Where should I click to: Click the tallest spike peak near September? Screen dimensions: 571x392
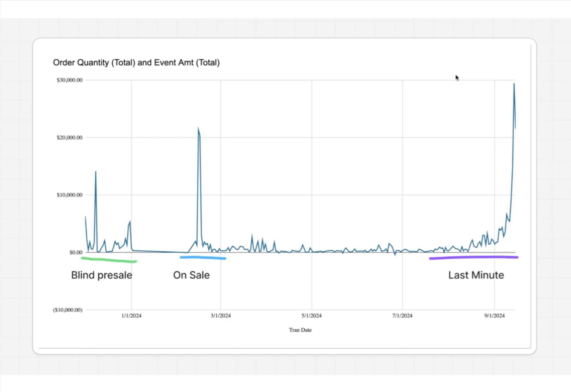(514, 84)
